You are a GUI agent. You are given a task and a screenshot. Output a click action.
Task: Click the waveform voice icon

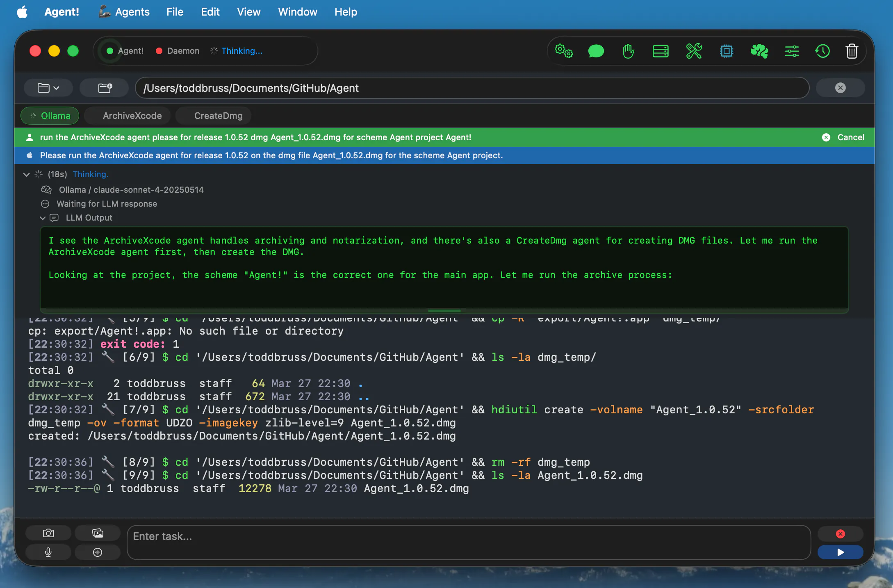point(98,552)
